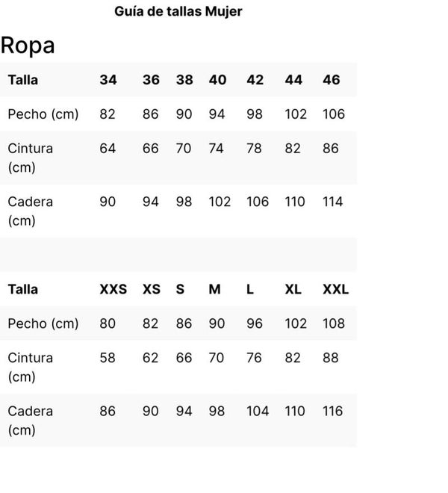Click the "Talla" label in the letter-size table
Viewport: 448px width, 493px height.
click(x=22, y=289)
